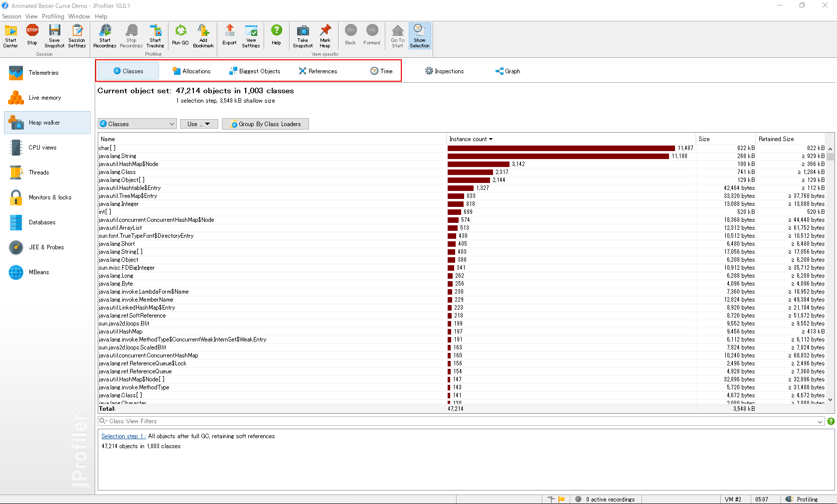Sort by the Size column header

coord(725,139)
